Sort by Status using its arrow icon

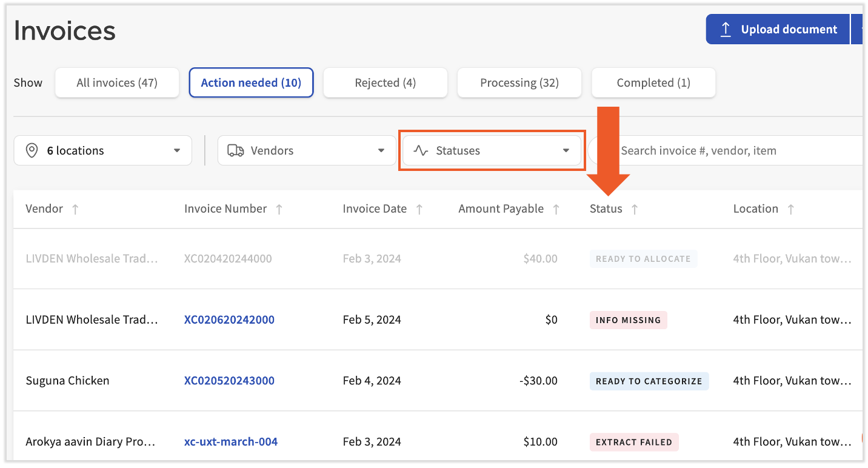(635, 209)
